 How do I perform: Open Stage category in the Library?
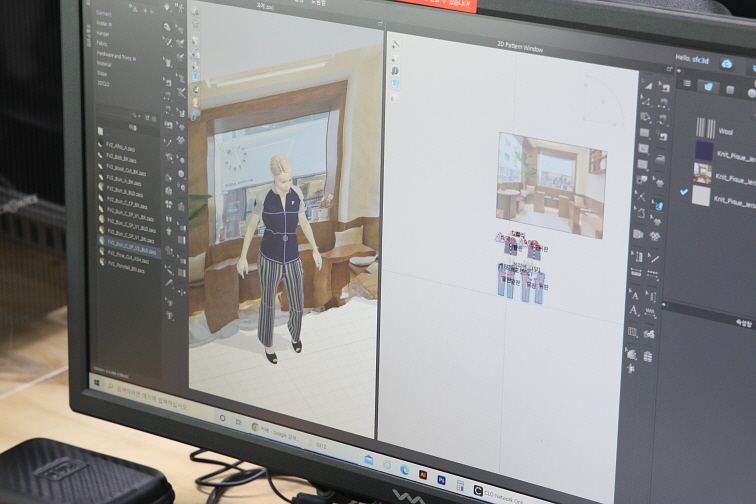point(102,73)
